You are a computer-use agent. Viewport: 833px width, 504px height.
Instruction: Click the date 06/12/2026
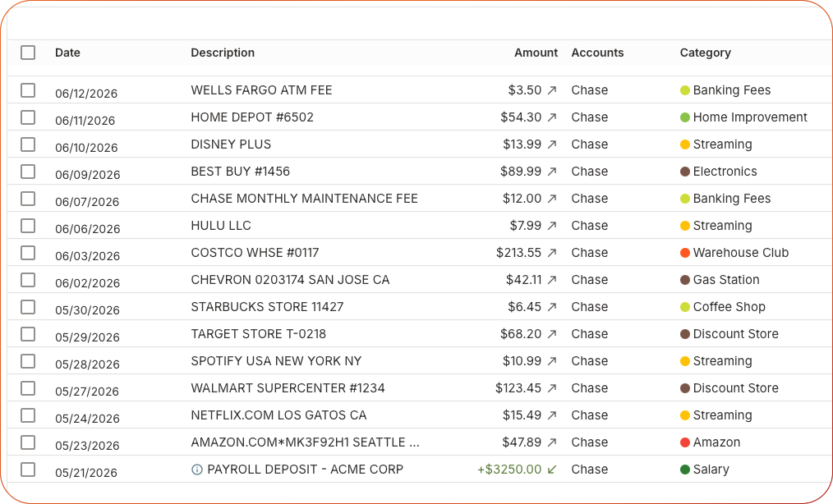click(x=86, y=94)
